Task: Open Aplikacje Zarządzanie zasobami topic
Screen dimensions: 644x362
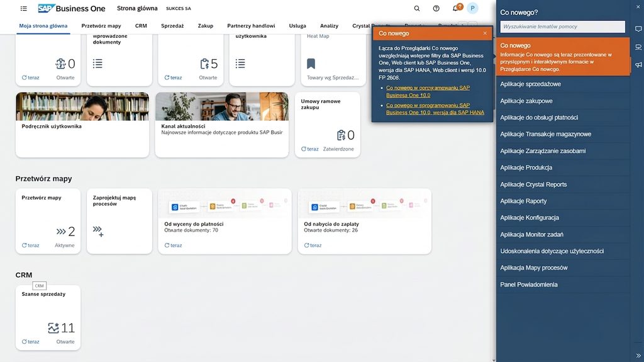Action: [563, 151]
